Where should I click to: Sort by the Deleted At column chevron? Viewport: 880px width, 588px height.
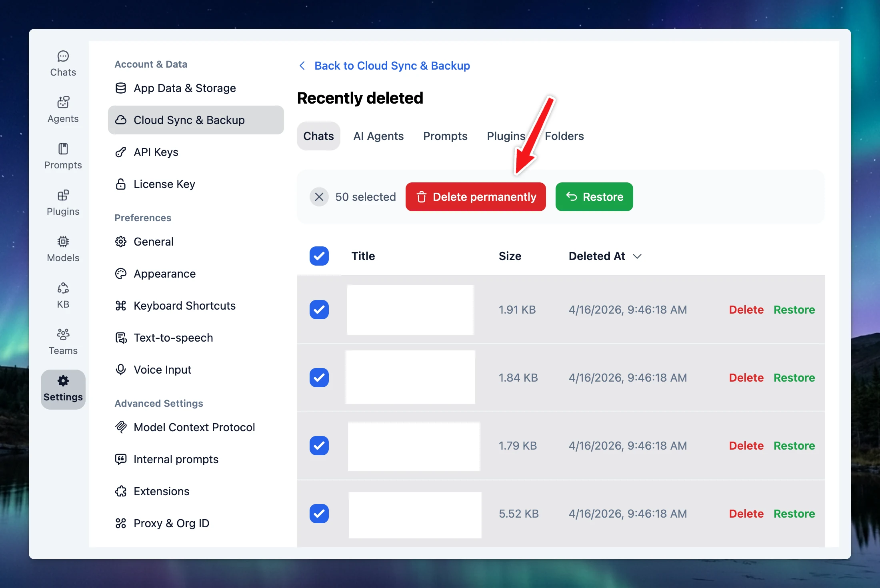[x=637, y=256]
